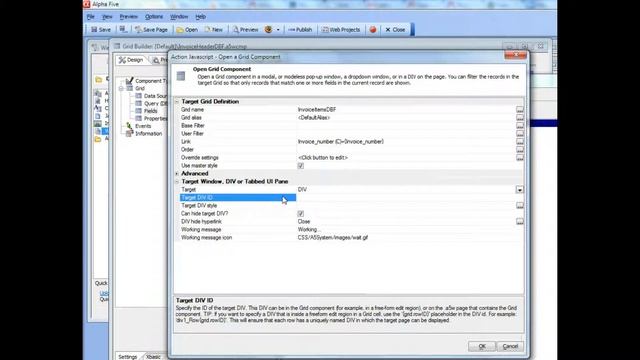This screenshot has height=360, width=640.
Task: Click the save-as icon next to Save
Action: click(123, 29)
